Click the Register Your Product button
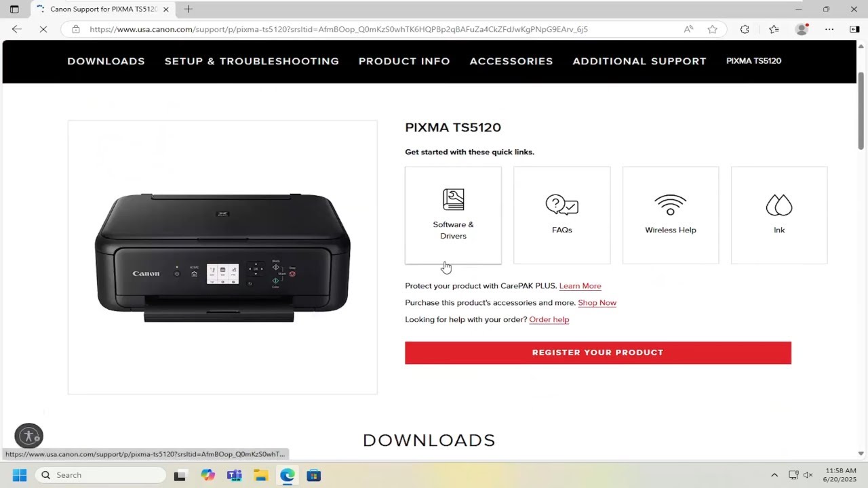This screenshot has height=488, width=868. click(598, 352)
